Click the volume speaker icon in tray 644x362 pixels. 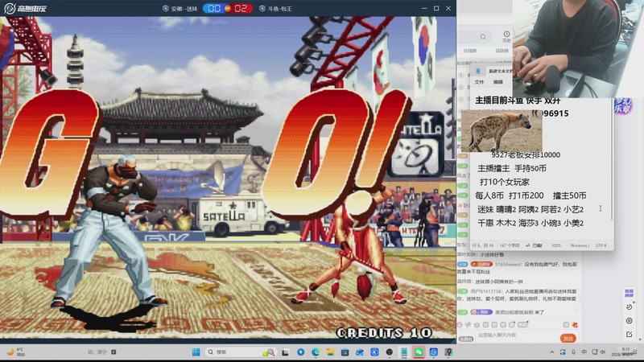[603, 352]
